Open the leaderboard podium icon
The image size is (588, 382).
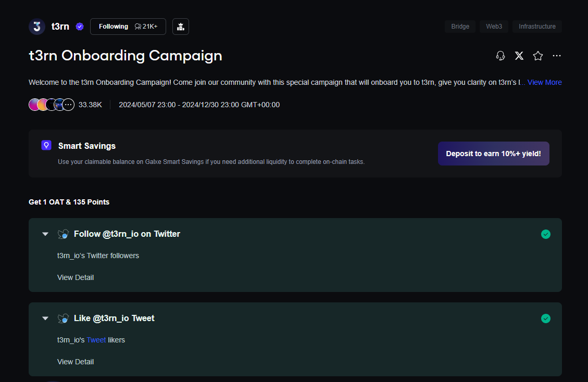click(x=181, y=27)
